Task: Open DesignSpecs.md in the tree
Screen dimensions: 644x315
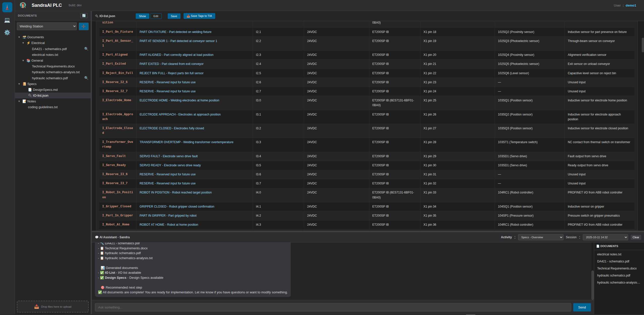Action: (45, 90)
